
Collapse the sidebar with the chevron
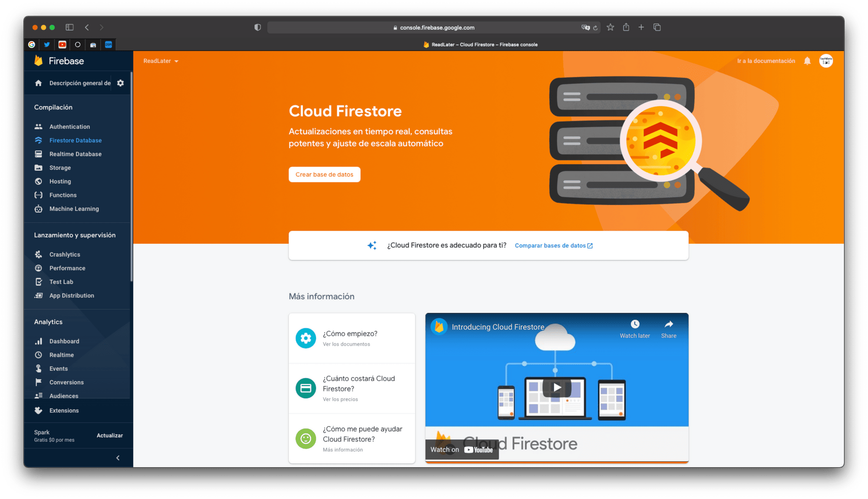pyautogui.click(x=118, y=458)
